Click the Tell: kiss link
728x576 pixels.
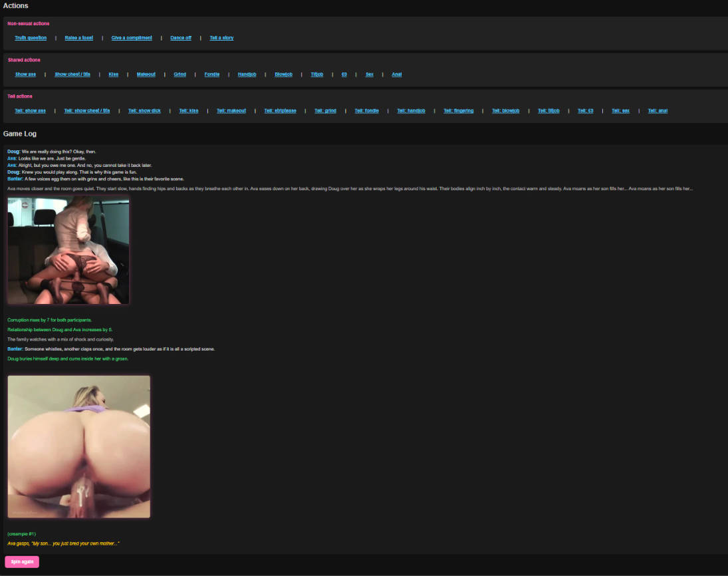pos(189,111)
